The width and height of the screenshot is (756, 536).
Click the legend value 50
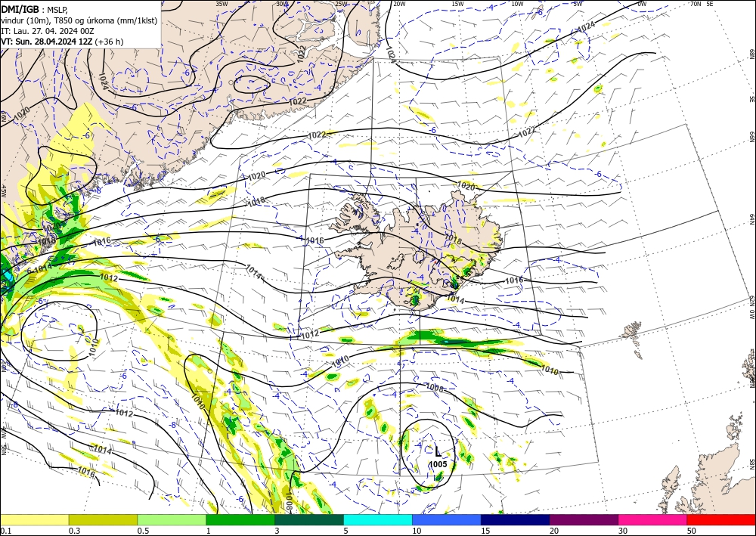tap(692, 531)
